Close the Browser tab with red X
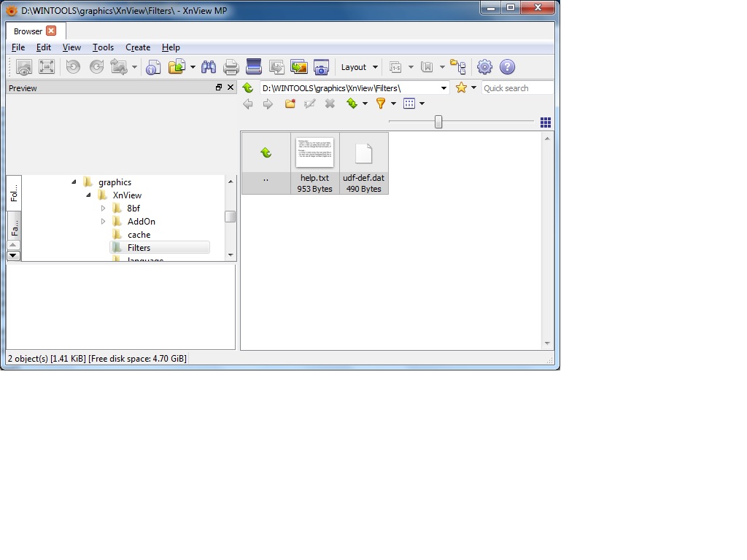Viewport: 747px width, 560px height. [51, 31]
